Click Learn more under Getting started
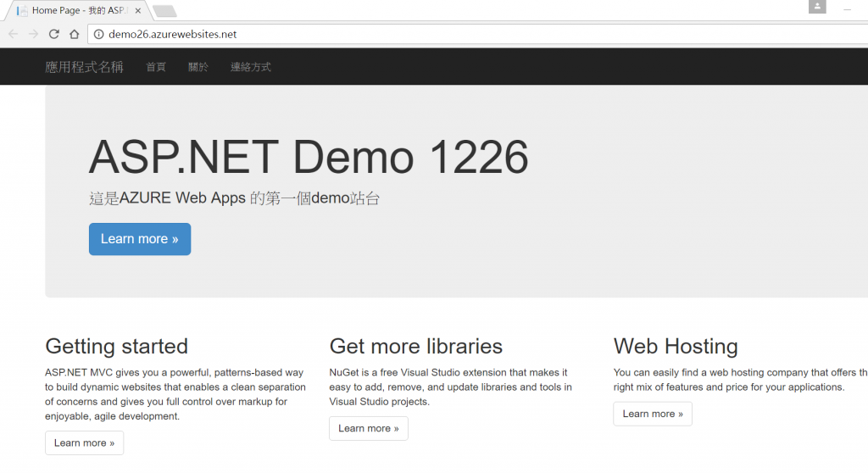This screenshot has width=868, height=473. click(x=84, y=443)
